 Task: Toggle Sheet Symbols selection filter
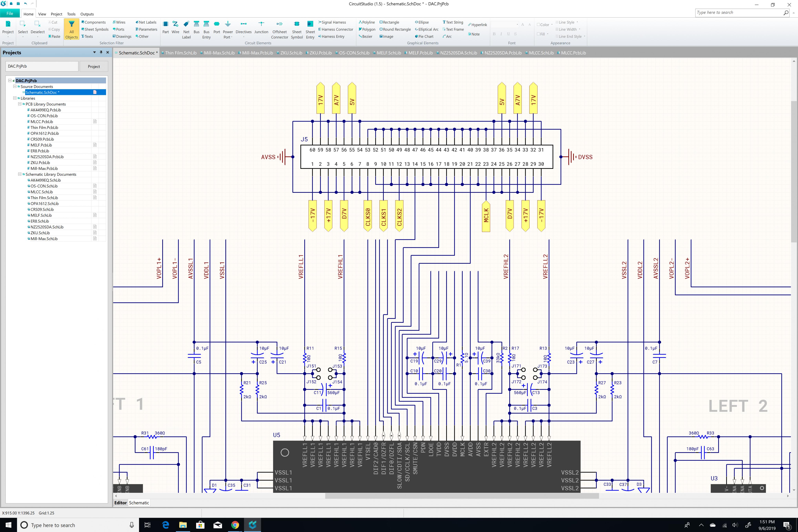tap(95, 30)
